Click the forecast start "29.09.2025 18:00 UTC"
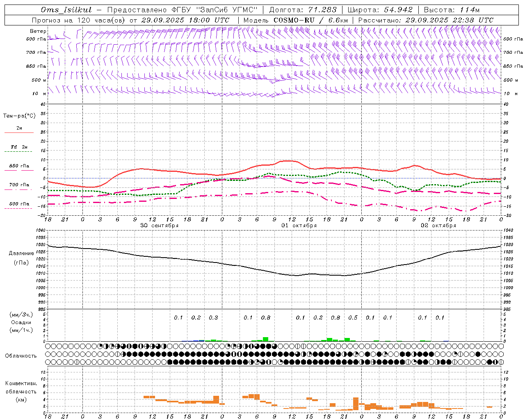The width and height of the screenshot is (525, 420). (x=185, y=20)
